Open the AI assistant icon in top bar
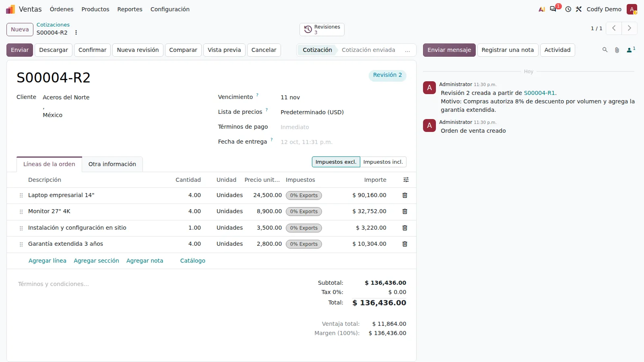 [x=542, y=9]
